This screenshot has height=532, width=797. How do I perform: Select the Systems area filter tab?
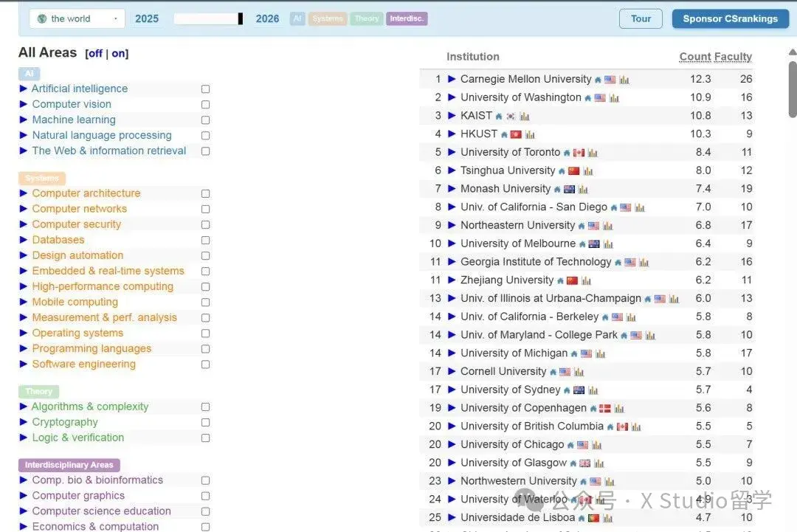(328, 18)
